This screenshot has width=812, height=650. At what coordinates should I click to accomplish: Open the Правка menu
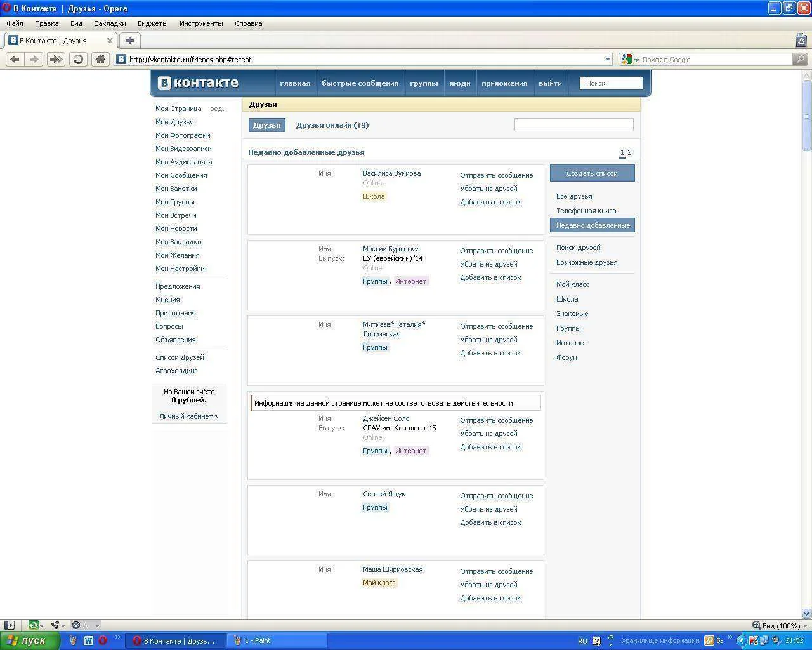pyautogui.click(x=47, y=23)
